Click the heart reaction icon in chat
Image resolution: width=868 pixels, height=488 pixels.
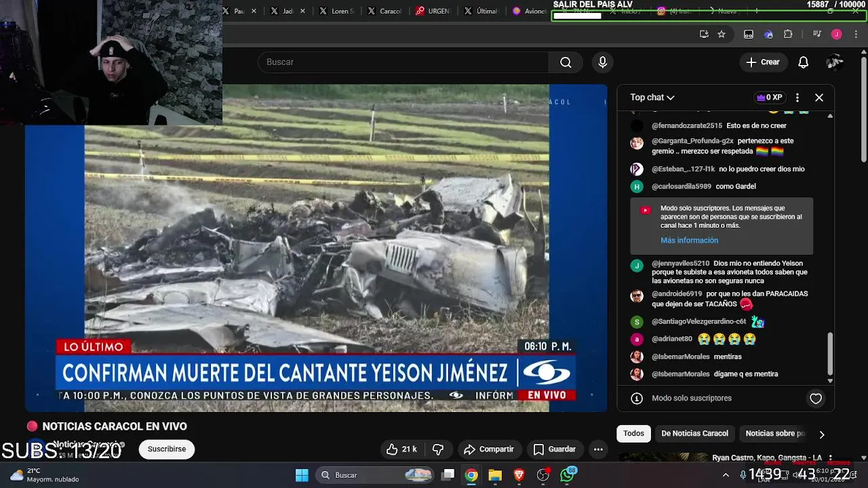click(816, 399)
